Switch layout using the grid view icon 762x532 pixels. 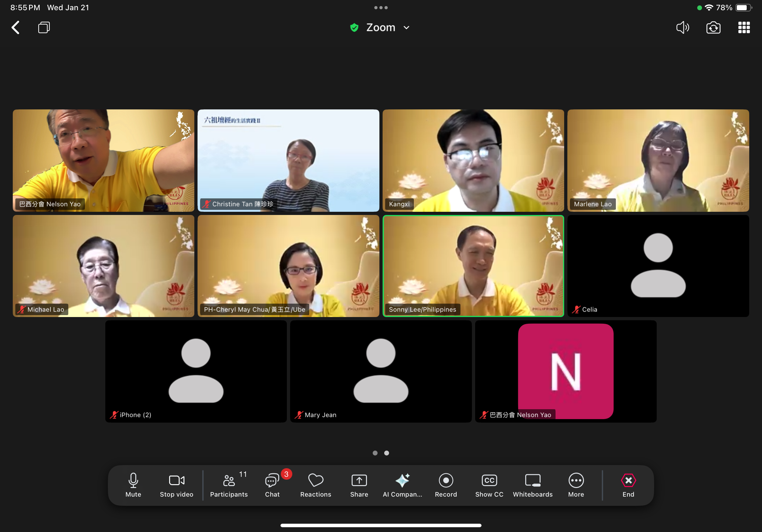point(743,27)
